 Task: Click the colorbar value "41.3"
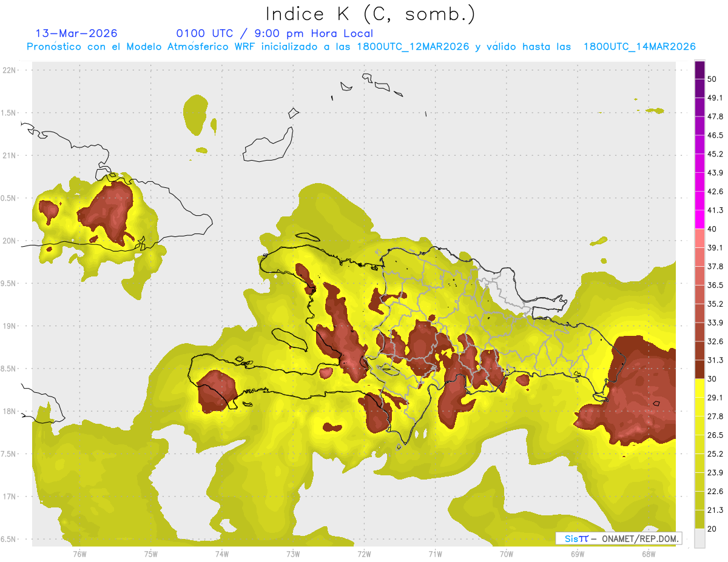coord(715,210)
